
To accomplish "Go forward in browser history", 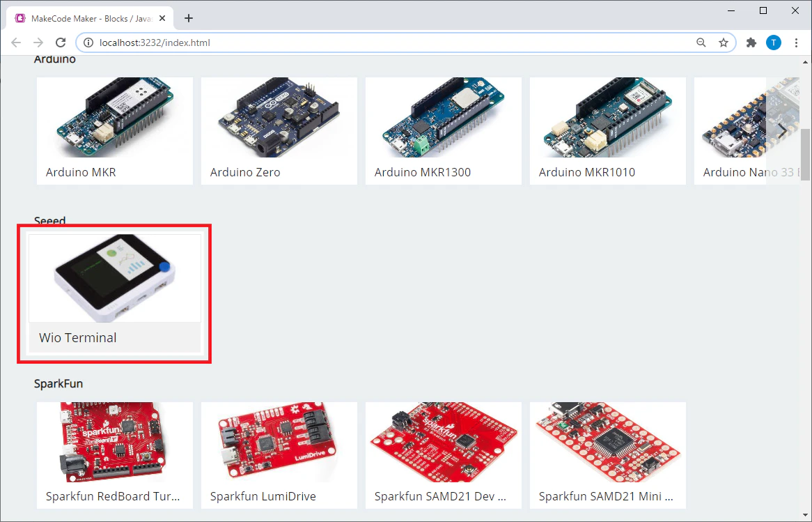I will [38, 43].
